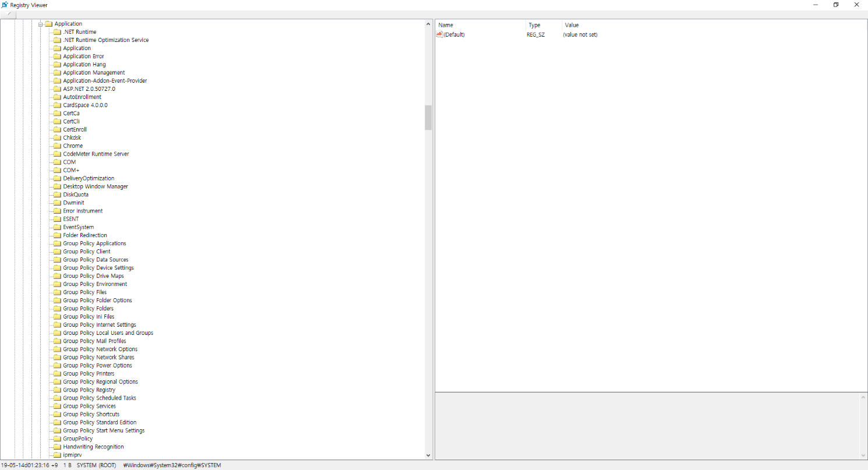Screen dimensions: 868x470
Task: Collapse the Application parent key in tree
Action: [41, 24]
